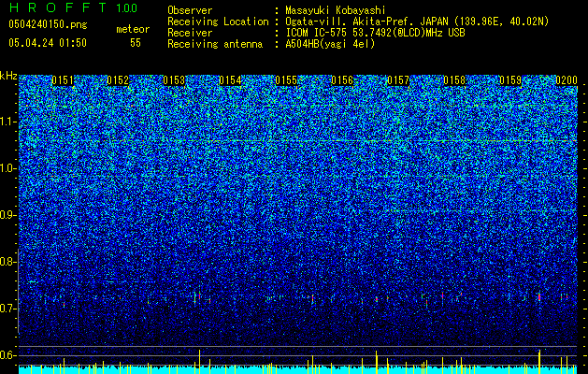Click the 0.7 frequency axis label
The height and width of the screenshot is (374, 588).
tap(8, 309)
